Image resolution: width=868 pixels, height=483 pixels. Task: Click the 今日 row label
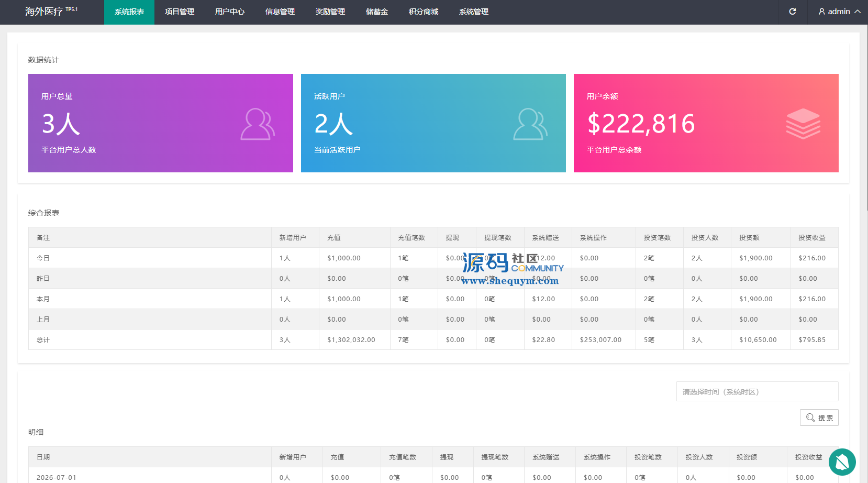43,258
